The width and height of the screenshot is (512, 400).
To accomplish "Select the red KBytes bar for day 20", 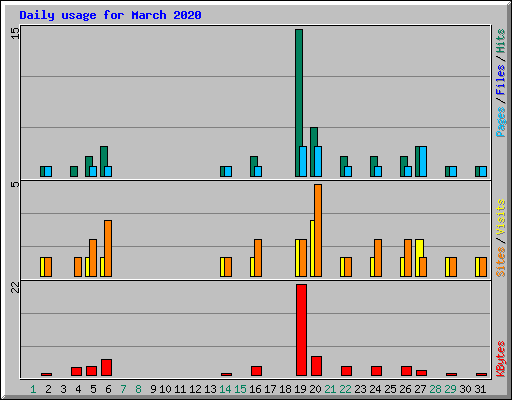I will point(317,366).
